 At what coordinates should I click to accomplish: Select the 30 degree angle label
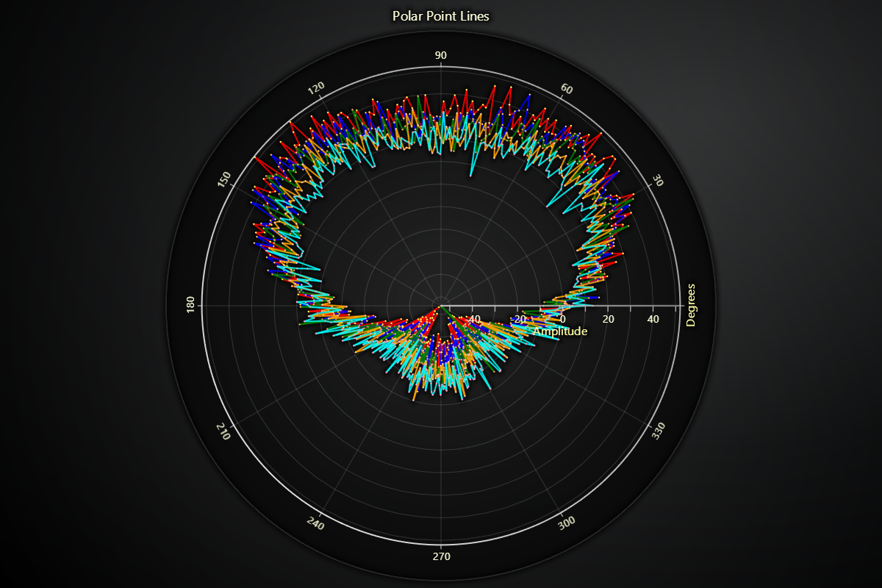point(658,180)
